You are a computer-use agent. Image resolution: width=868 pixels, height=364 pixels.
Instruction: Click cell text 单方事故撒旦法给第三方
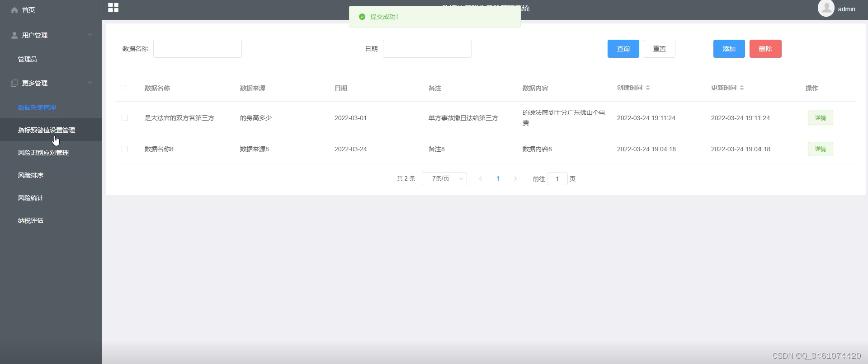coord(463,118)
